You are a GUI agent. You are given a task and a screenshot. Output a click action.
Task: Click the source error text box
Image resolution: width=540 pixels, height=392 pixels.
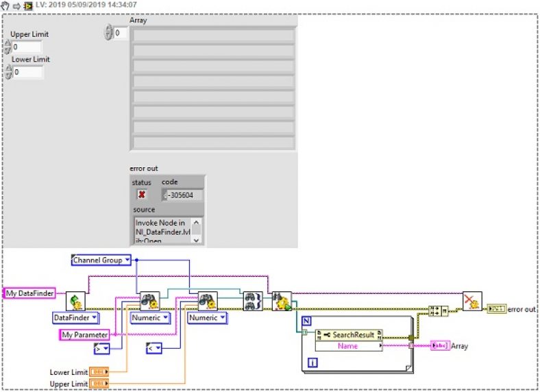pos(163,231)
